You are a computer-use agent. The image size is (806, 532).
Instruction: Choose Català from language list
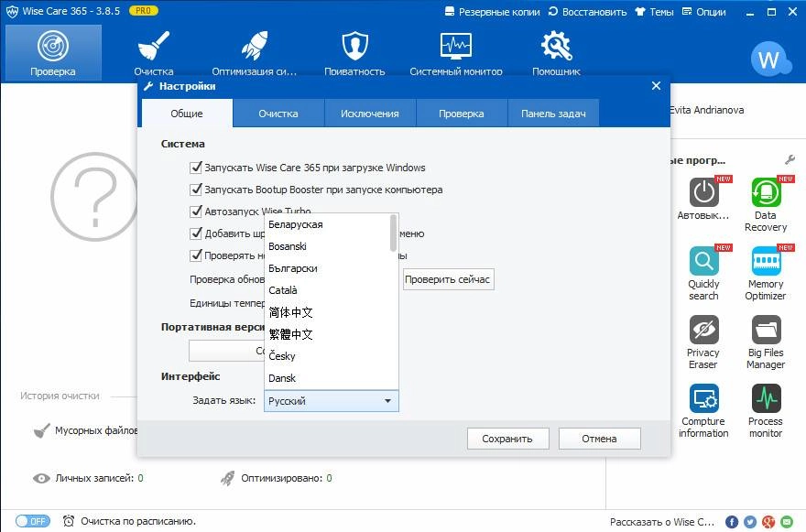pyautogui.click(x=328, y=290)
